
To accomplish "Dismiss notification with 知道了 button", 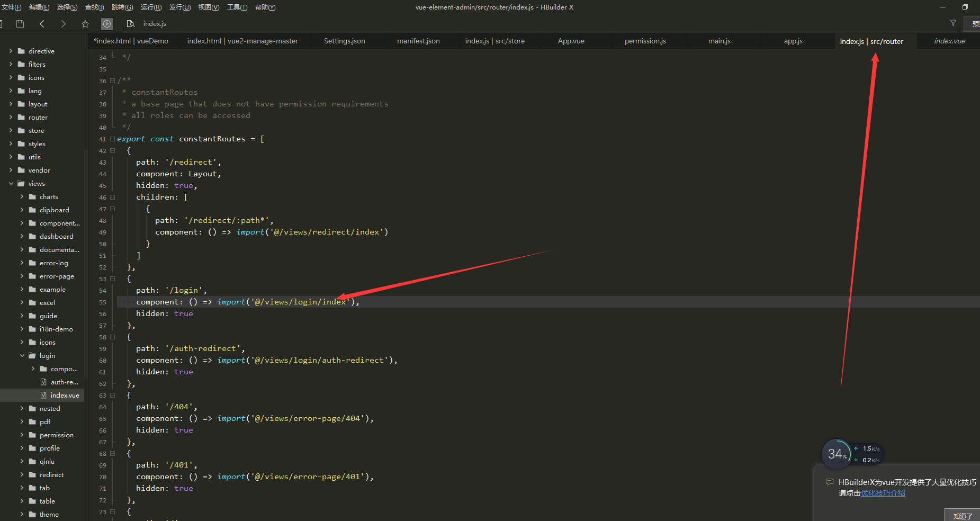I will coord(962,516).
